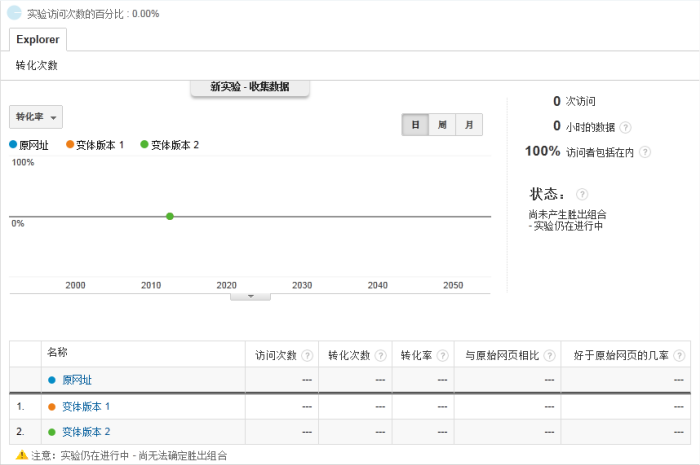Click help icon beside 状态 heading

pos(582,194)
